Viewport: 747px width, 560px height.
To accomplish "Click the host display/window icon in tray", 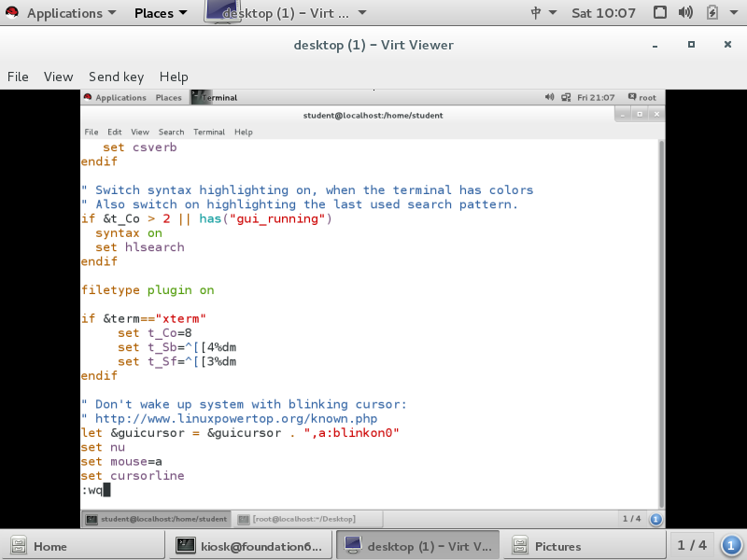I will click(x=660, y=12).
